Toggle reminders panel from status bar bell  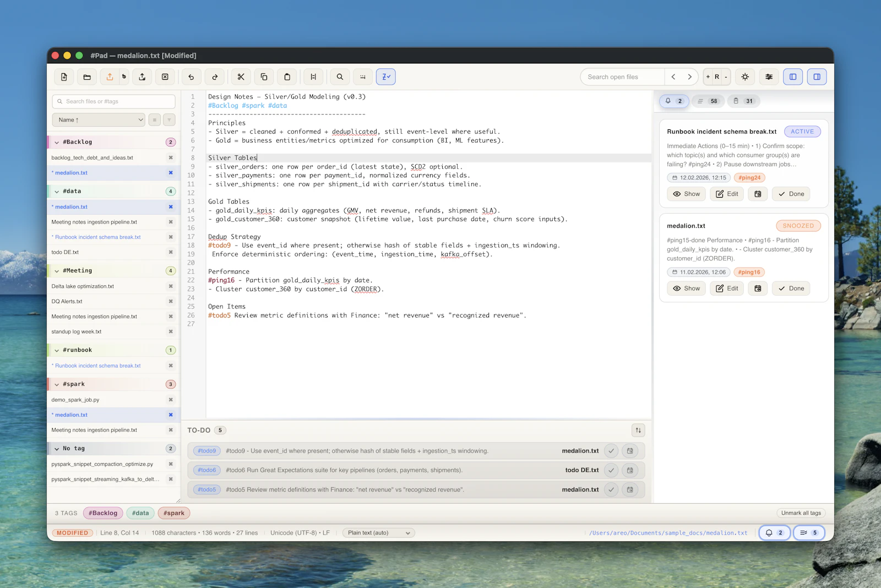tap(775, 533)
